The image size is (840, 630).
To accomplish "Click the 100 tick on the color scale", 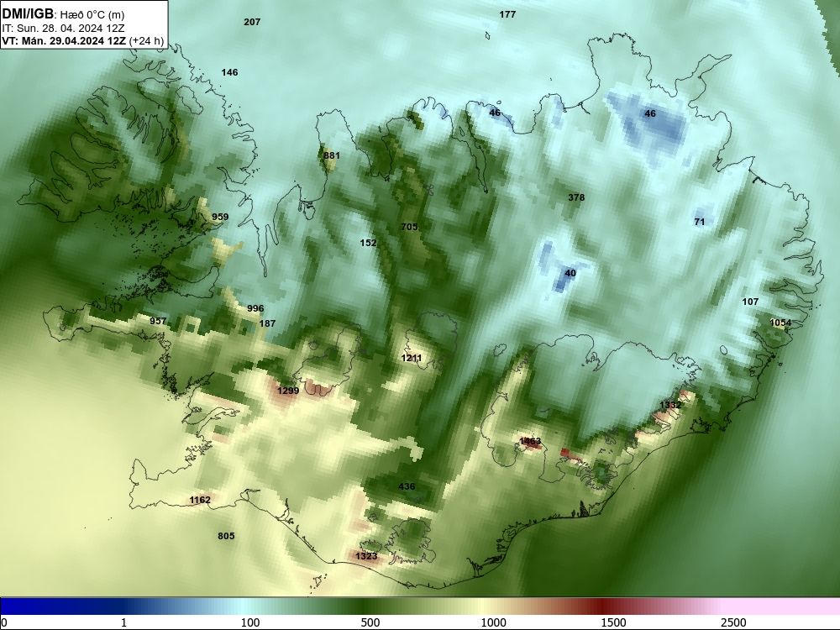I will click(x=250, y=622).
